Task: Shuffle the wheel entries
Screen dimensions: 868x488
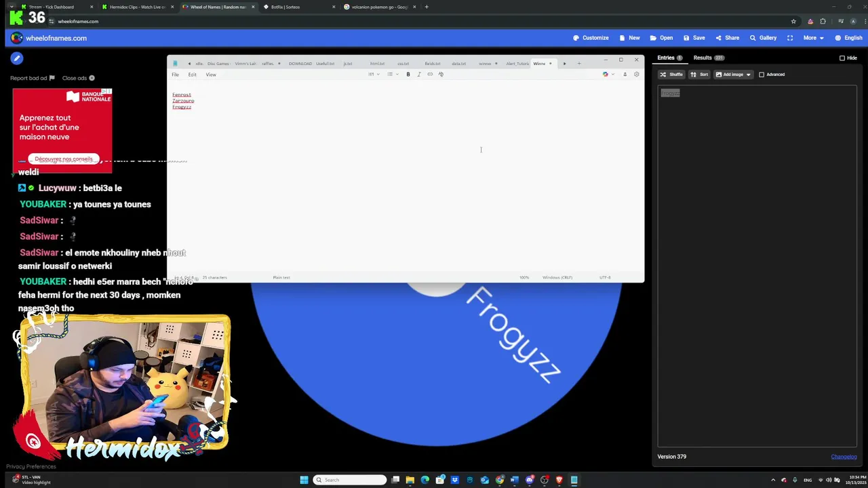Action: click(671, 75)
